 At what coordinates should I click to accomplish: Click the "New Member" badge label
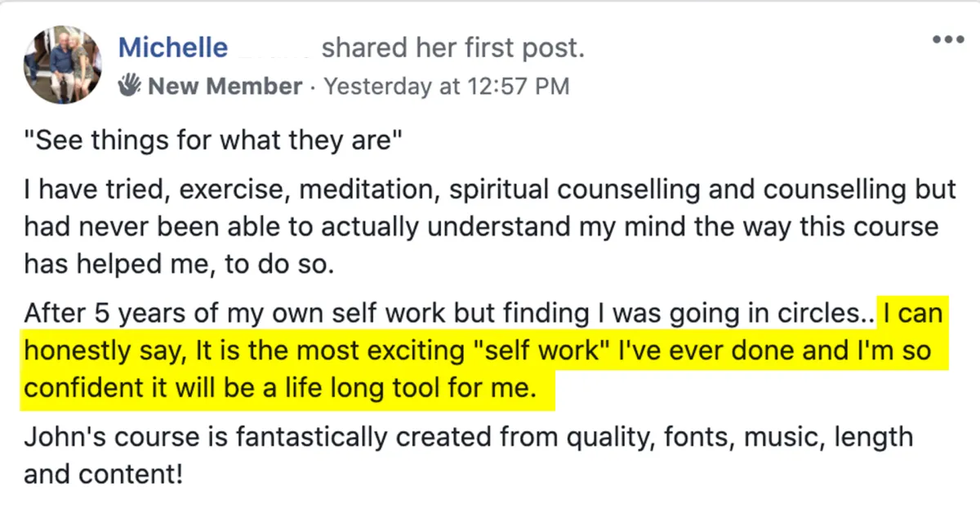(x=225, y=87)
